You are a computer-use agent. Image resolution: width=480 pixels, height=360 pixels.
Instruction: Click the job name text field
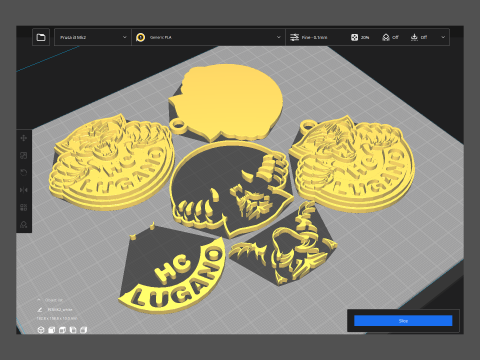point(60,310)
